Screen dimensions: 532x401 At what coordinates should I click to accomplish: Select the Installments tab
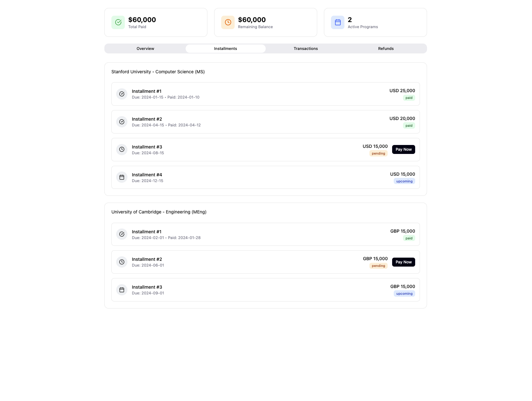coord(225,49)
